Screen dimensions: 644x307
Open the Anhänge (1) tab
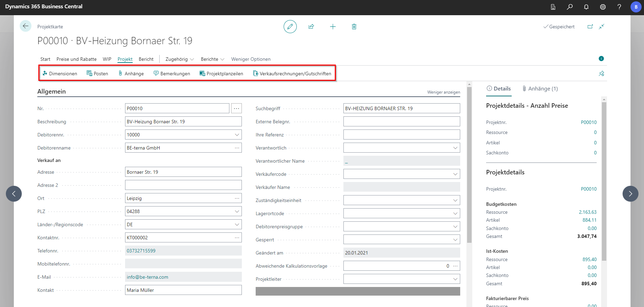(540, 89)
